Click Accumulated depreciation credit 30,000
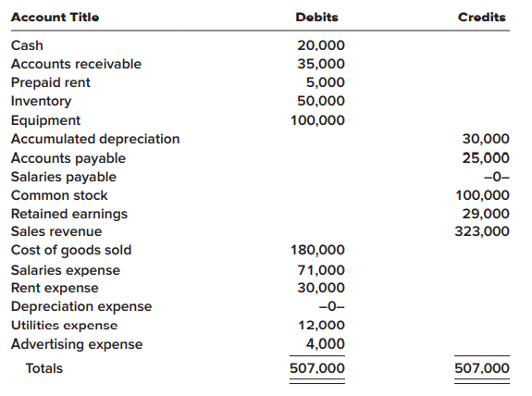 486,139
